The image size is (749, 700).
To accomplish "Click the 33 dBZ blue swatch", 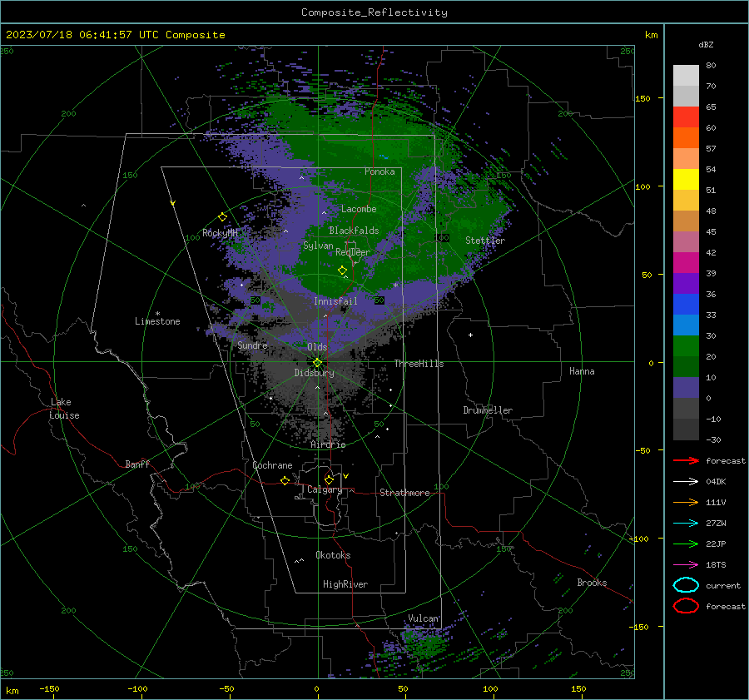I will (x=686, y=305).
